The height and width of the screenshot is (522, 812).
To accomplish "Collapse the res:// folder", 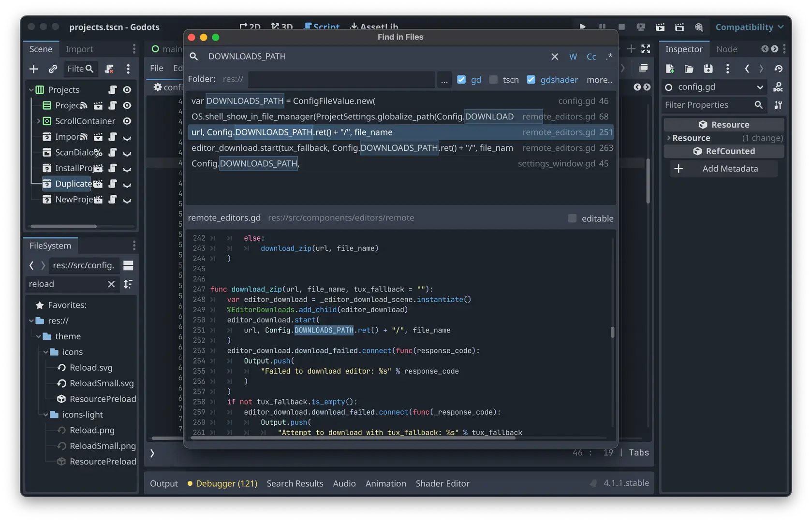I will tap(31, 321).
